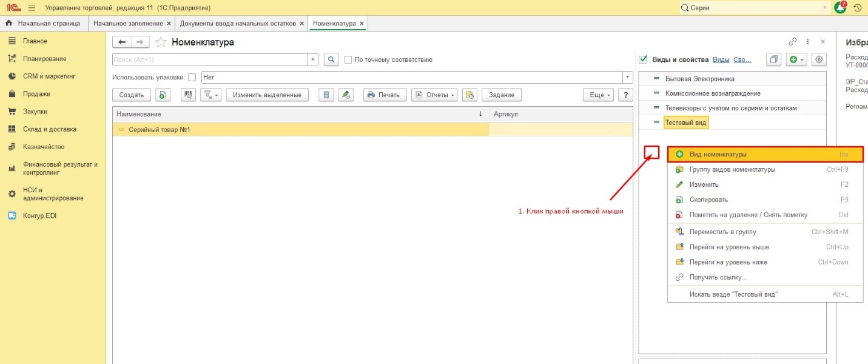The height and width of the screenshot is (364, 868).
Task: Click the magnifier search button beside Поиск field
Action: 331,59
